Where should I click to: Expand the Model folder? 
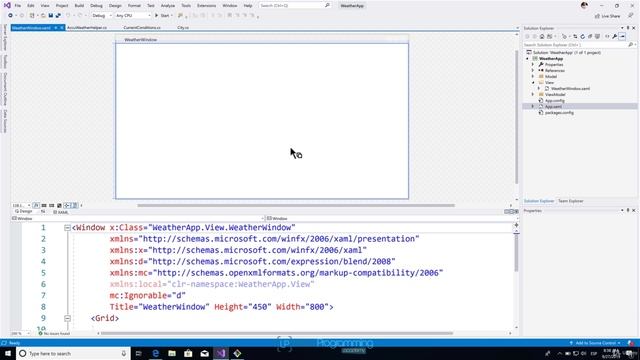[533, 76]
